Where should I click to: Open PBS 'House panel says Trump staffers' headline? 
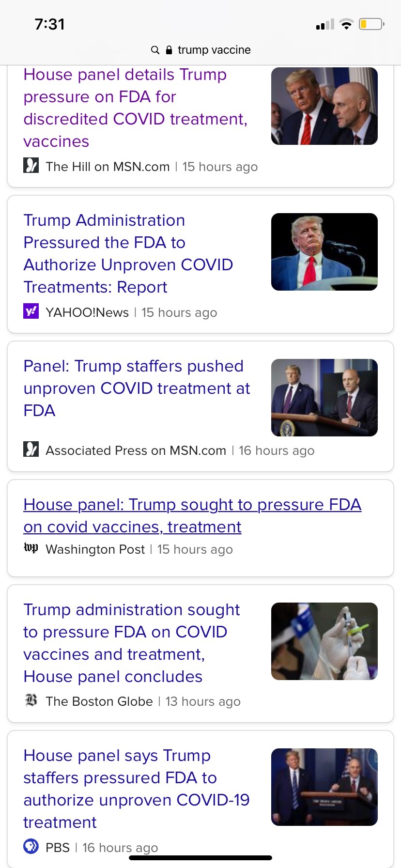pyautogui.click(x=137, y=789)
